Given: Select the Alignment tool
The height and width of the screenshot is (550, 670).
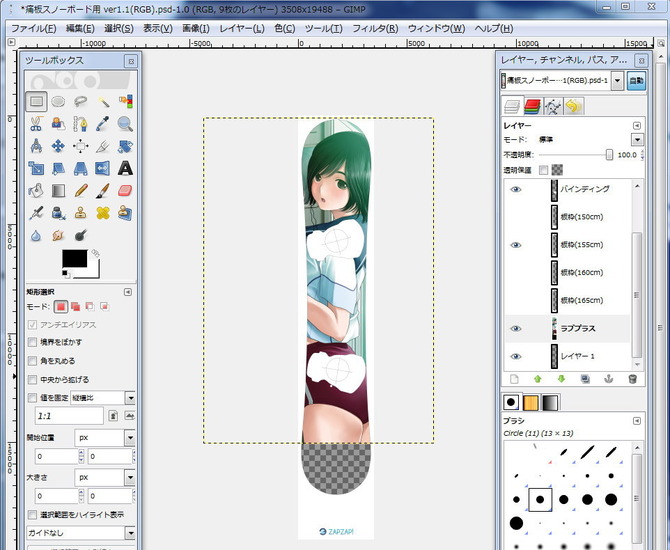Looking at the screenshot, I should (81, 146).
